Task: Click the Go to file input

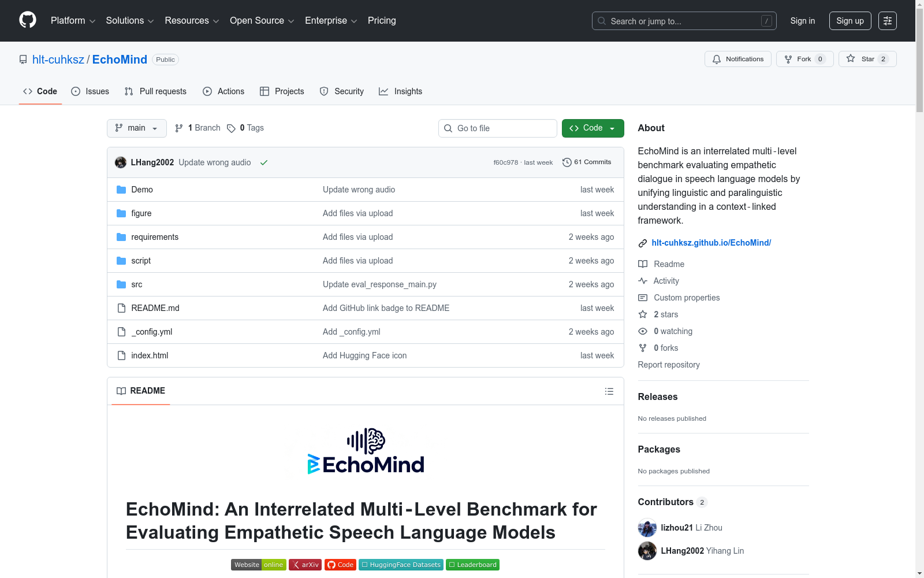Action: (x=498, y=128)
